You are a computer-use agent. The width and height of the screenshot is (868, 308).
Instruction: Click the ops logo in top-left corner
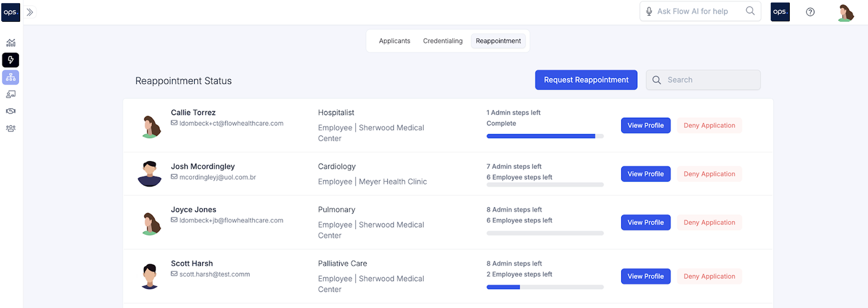(x=10, y=12)
